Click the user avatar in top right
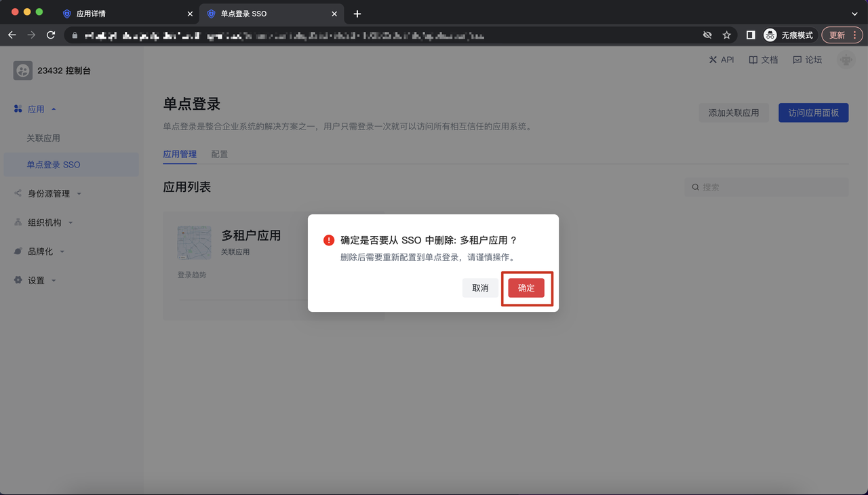The height and width of the screenshot is (495, 868). click(x=846, y=60)
